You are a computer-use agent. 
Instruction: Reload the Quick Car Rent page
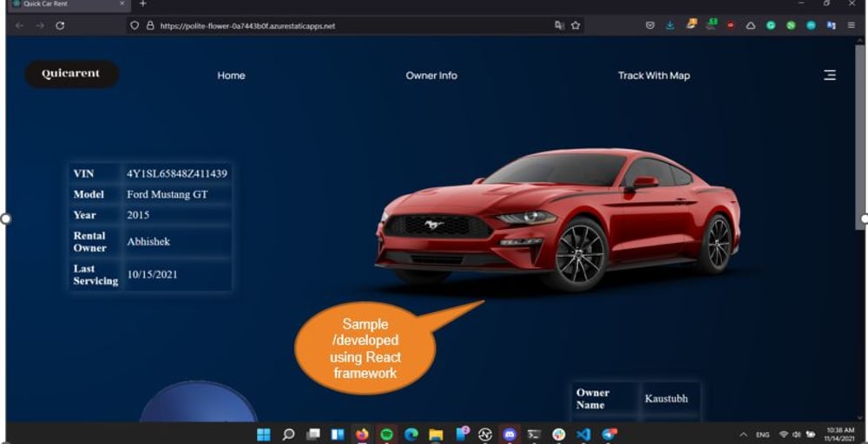point(60,25)
